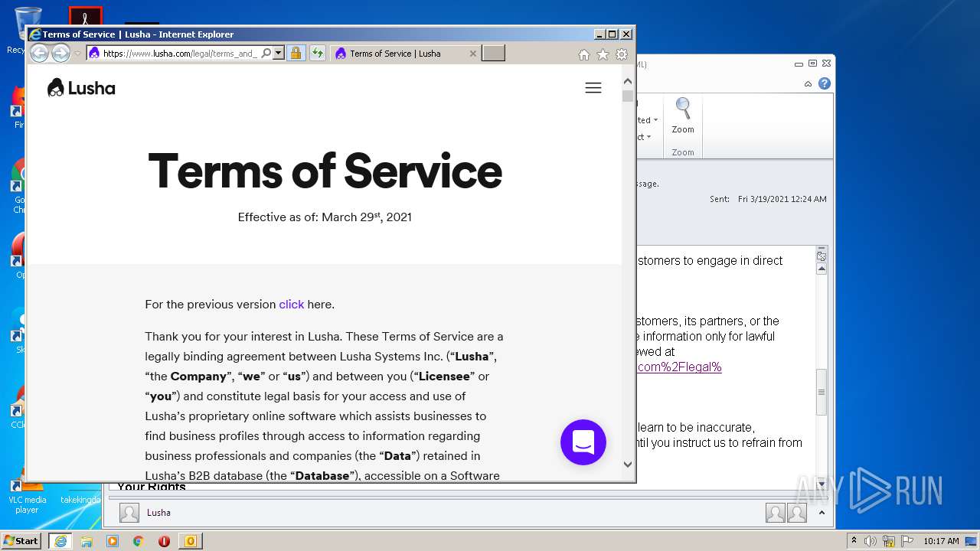Screen dimensions: 980x551
Task: Expand the Outlook people pane chevron
Action: pos(822,513)
